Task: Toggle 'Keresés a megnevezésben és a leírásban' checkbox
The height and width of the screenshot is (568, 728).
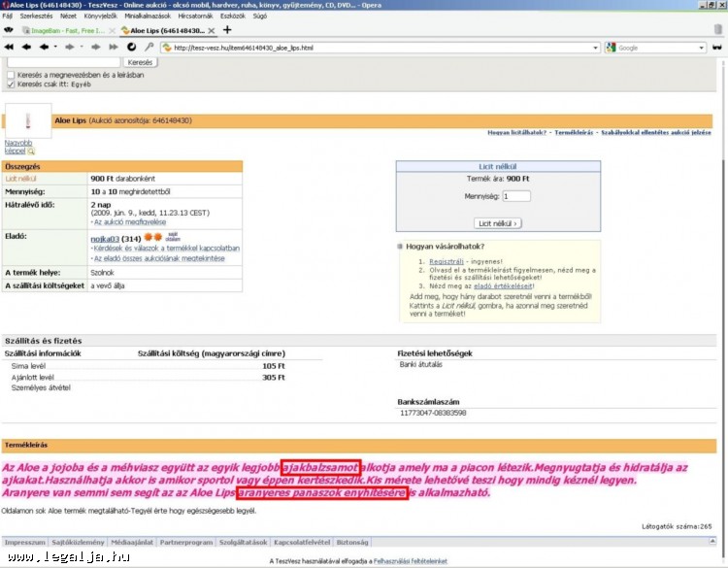Action: tap(11, 74)
